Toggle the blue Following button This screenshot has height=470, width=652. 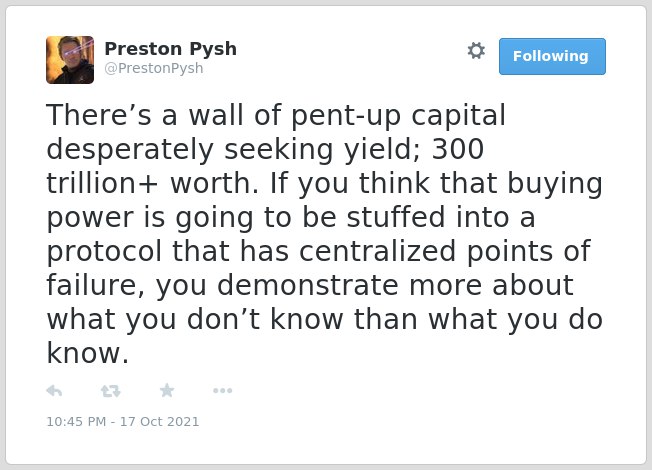pos(552,56)
